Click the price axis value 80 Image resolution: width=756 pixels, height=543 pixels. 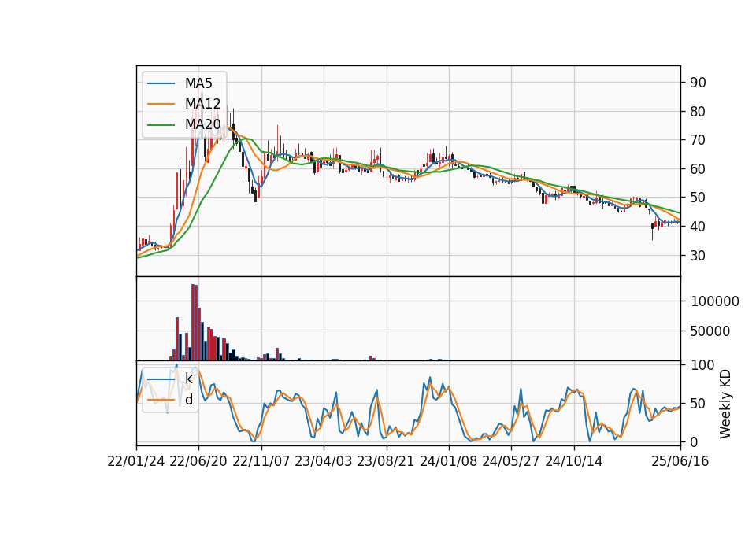coord(699,111)
